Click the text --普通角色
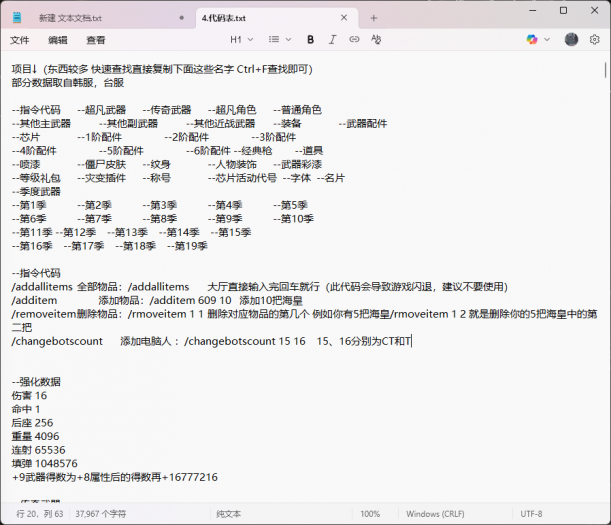 point(297,110)
